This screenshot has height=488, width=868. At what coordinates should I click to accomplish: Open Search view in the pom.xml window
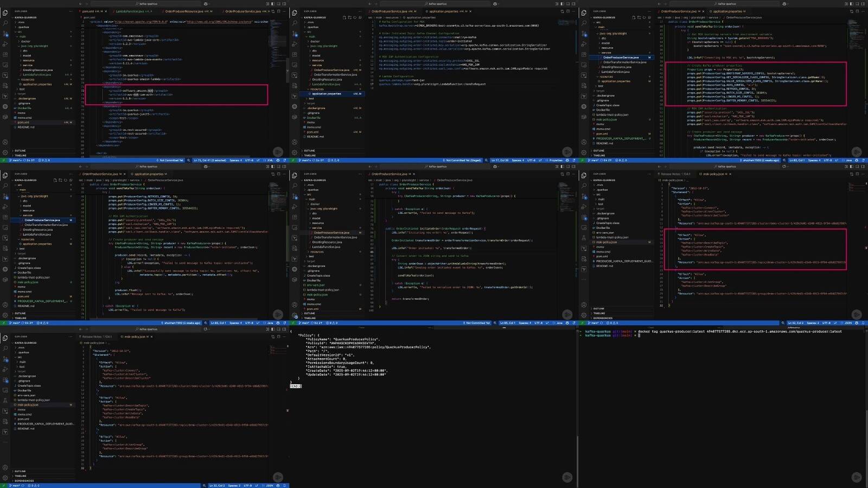click(5, 23)
